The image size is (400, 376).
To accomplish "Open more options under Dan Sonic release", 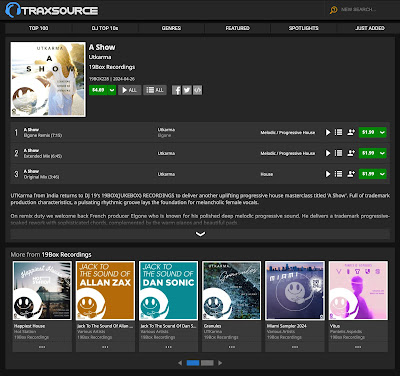I will click(168, 347).
